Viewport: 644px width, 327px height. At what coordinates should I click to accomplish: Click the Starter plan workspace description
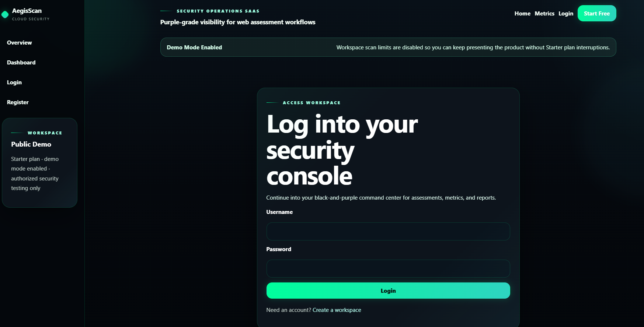(x=35, y=173)
